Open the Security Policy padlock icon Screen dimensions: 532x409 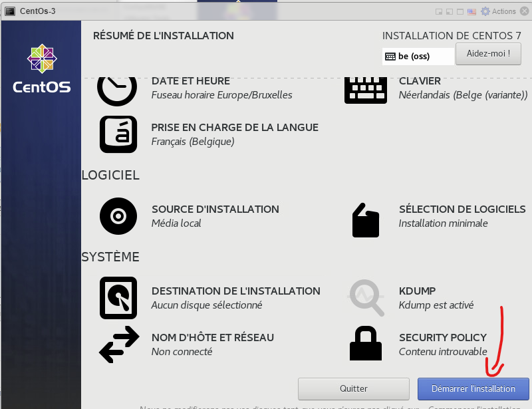365,343
